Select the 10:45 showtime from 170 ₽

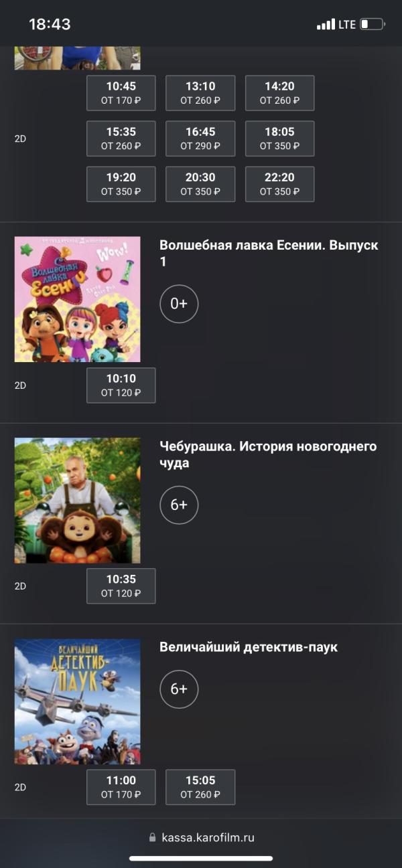[121, 93]
